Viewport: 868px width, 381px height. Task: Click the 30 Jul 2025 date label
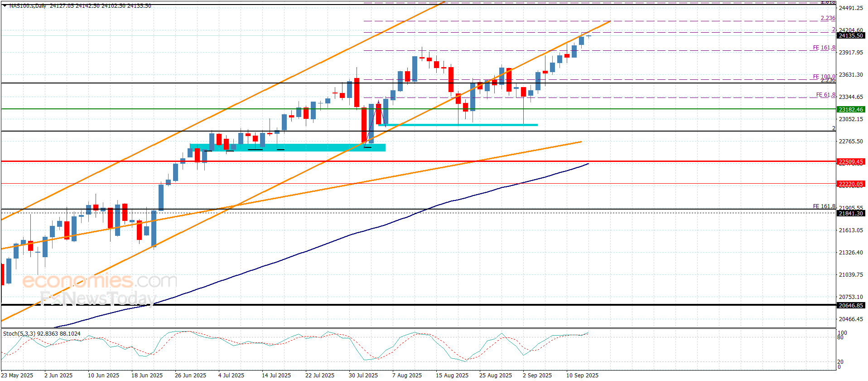point(363,375)
